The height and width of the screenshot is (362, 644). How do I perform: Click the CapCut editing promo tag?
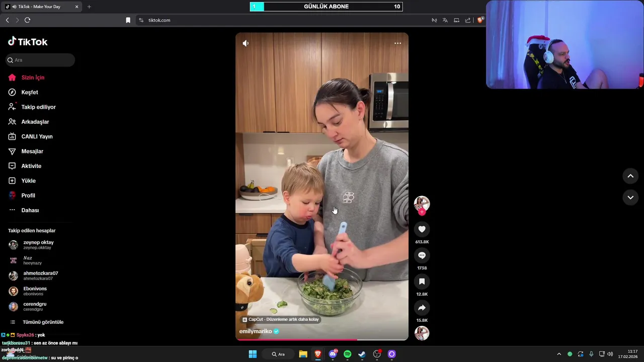[281, 319]
